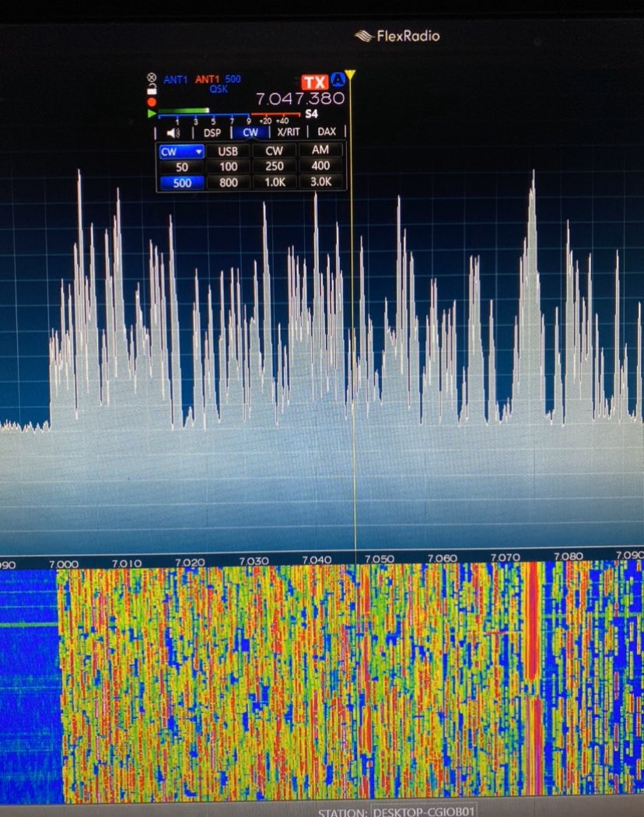Select AM mode quick button
The height and width of the screenshot is (817, 644).
pos(320,149)
